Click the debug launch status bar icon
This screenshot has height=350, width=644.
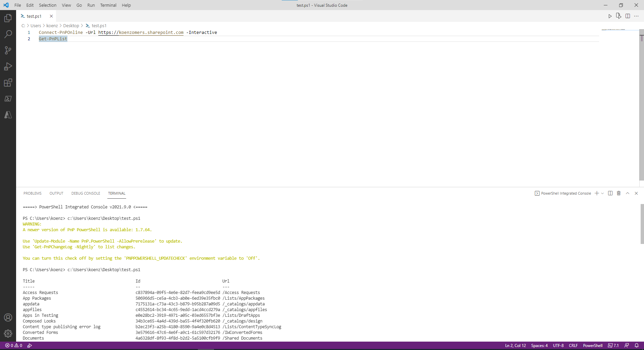click(x=30, y=345)
